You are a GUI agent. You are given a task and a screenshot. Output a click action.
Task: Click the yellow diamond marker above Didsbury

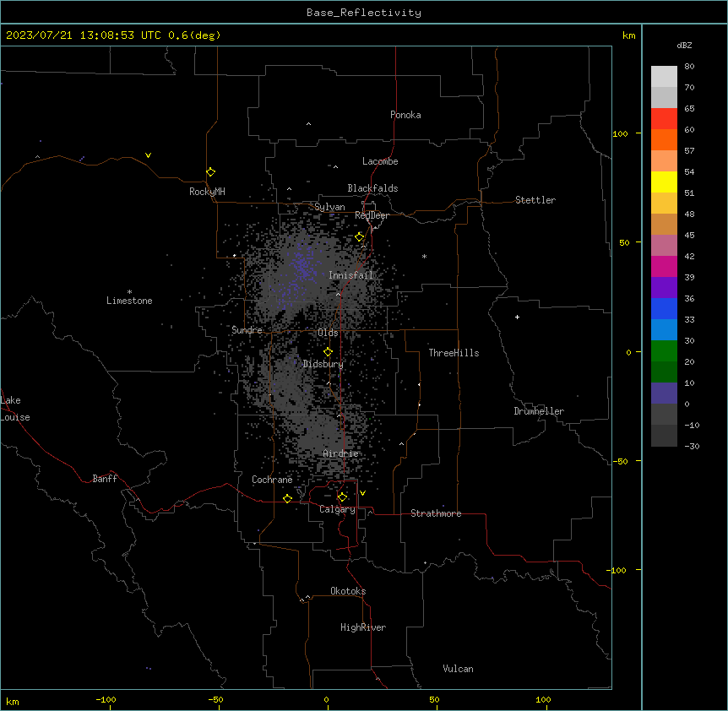[x=328, y=351]
